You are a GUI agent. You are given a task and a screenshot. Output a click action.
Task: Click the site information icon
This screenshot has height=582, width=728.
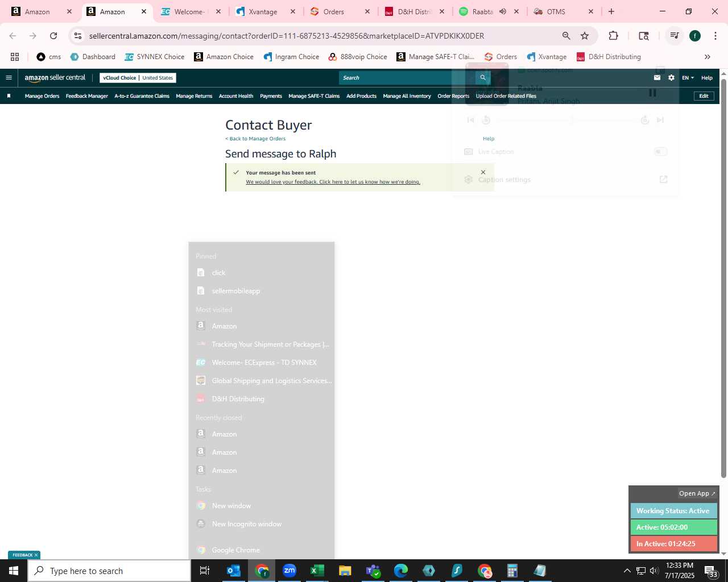[78, 36]
